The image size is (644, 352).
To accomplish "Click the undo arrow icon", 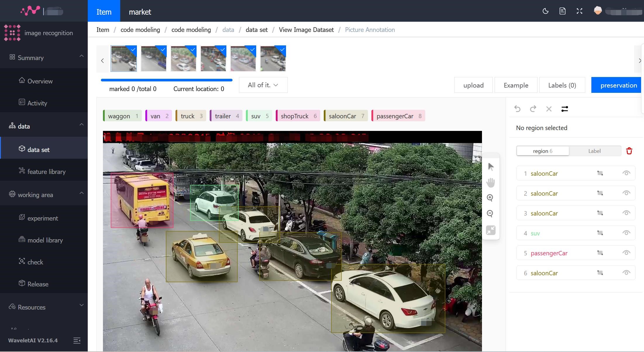I will click(x=517, y=109).
